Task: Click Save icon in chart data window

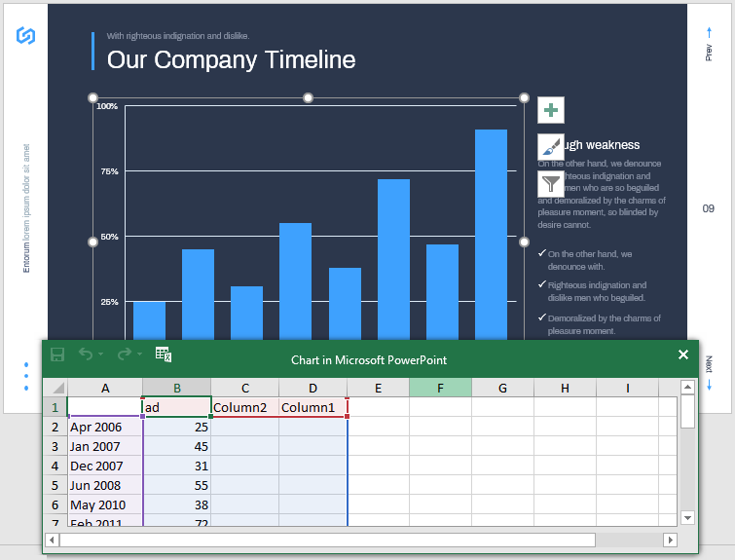Action: coord(57,355)
